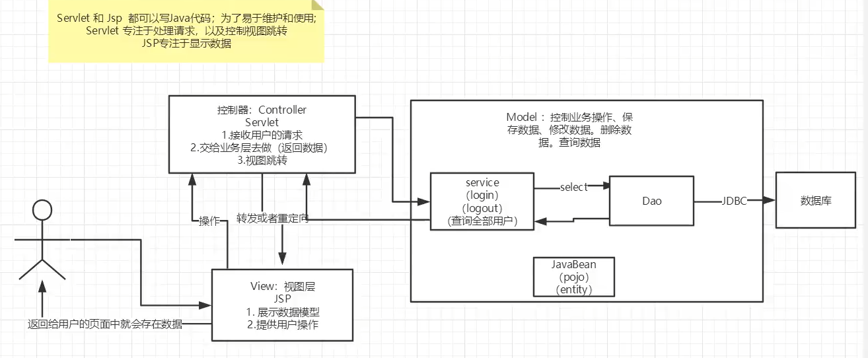Select the JavaBean pojo entity box

[x=574, y=277]
